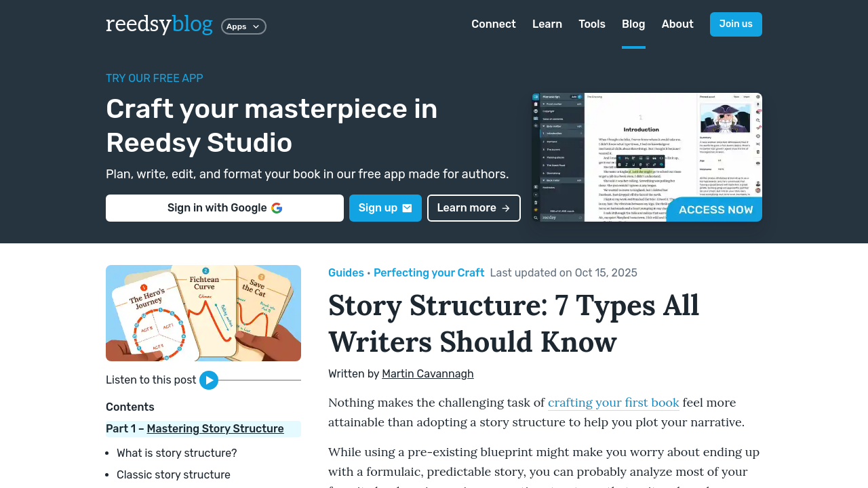The image size is (868, 488).
Task: Click the envelope icon on Sign up
Action: 407,208
